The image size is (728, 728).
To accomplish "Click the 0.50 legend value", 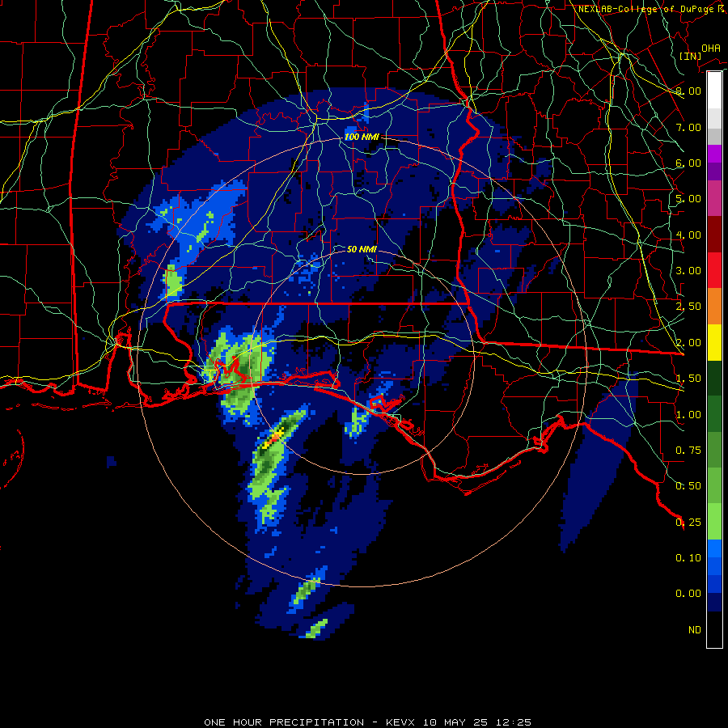I will [x=688, y=486].
